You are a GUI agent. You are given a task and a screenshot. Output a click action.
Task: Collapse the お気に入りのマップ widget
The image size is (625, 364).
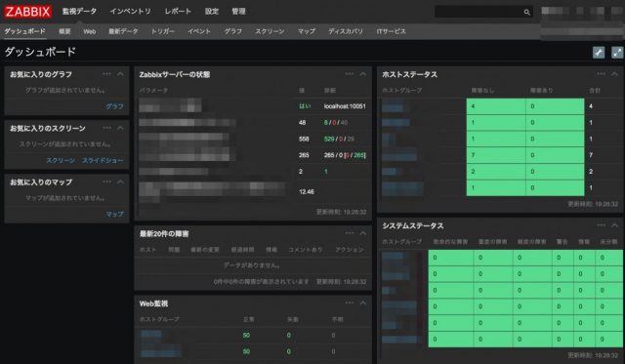click(120, 182)
